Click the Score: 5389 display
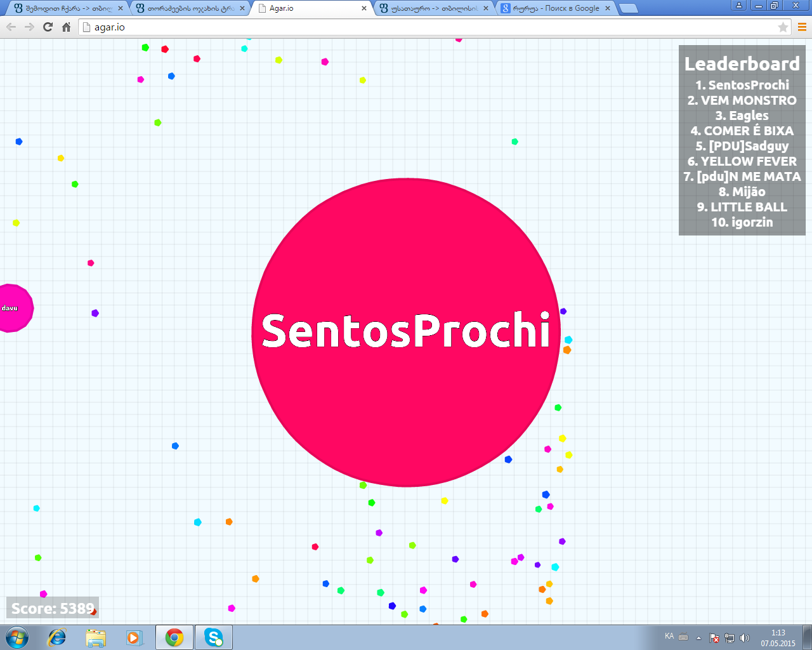 click(53, 608)
